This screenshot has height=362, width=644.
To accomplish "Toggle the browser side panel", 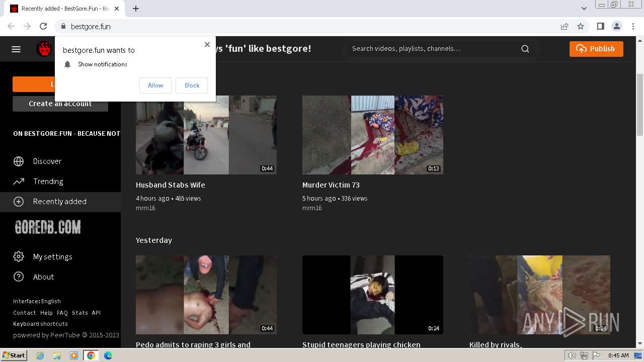I will (600, 26).
